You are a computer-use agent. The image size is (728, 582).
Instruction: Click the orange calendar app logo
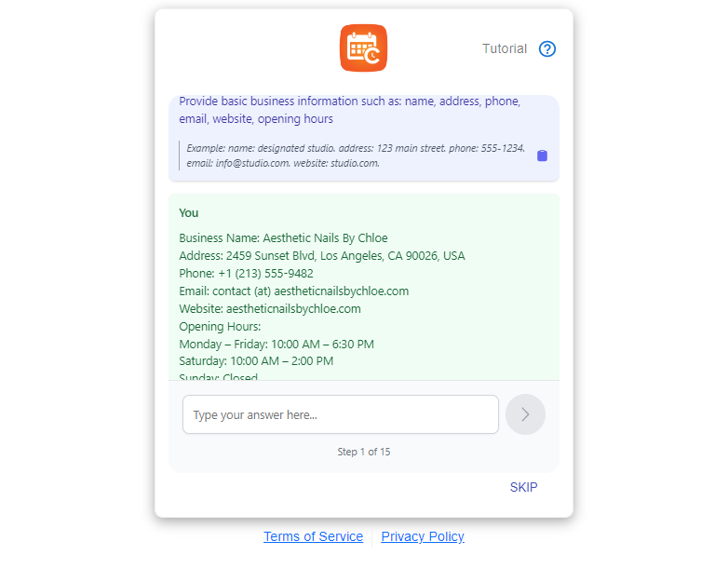363,48
